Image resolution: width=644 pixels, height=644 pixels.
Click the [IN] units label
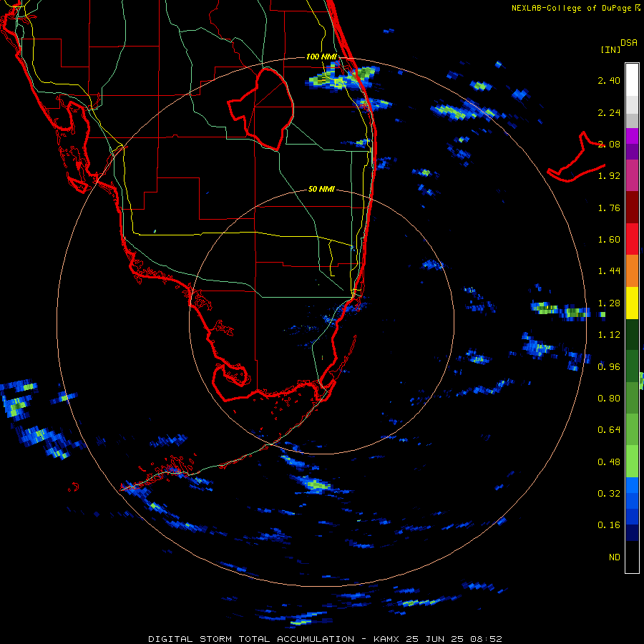pos(610,49)
